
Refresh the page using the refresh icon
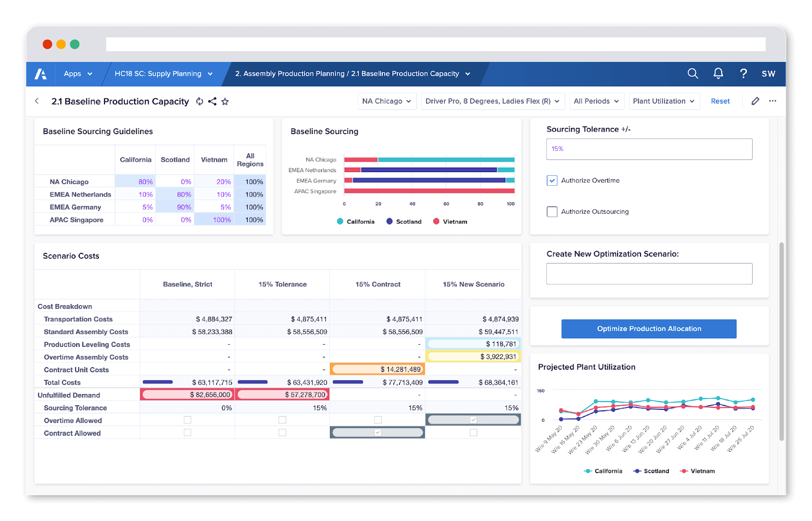tap(199, 101)
